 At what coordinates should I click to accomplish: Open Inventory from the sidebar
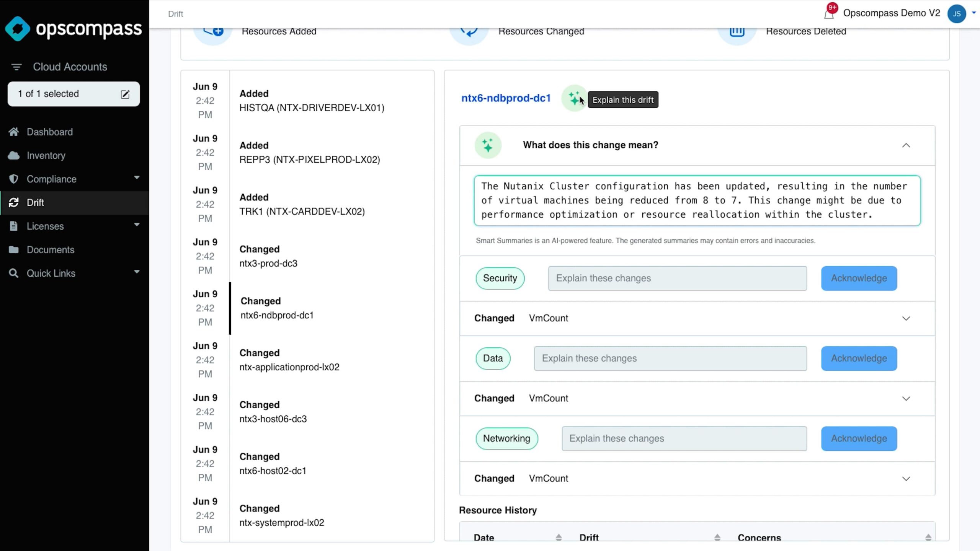[46, 156]
